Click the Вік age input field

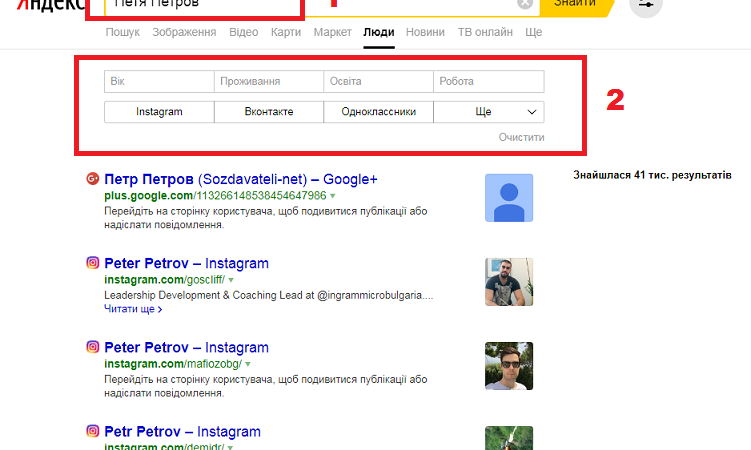pos(159,81)
